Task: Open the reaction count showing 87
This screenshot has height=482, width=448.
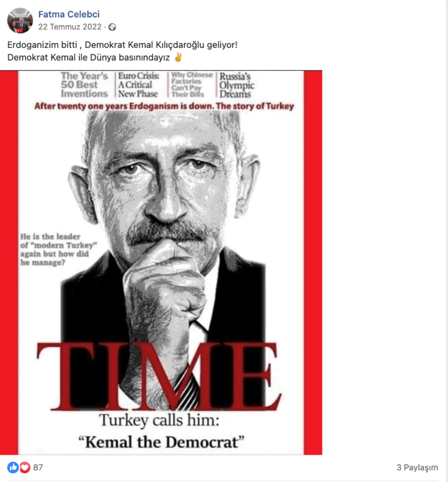Action: click(38, 467)
